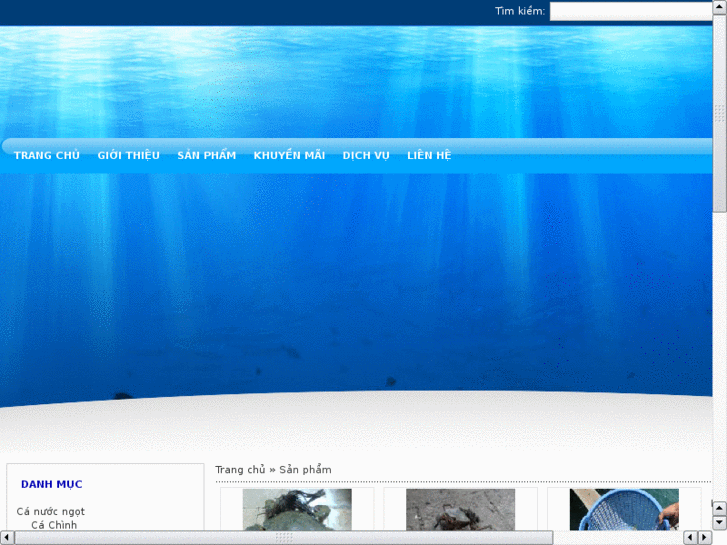
Task: Open KHUYẾN MÃI promotions page
Action: pos(289,155)
